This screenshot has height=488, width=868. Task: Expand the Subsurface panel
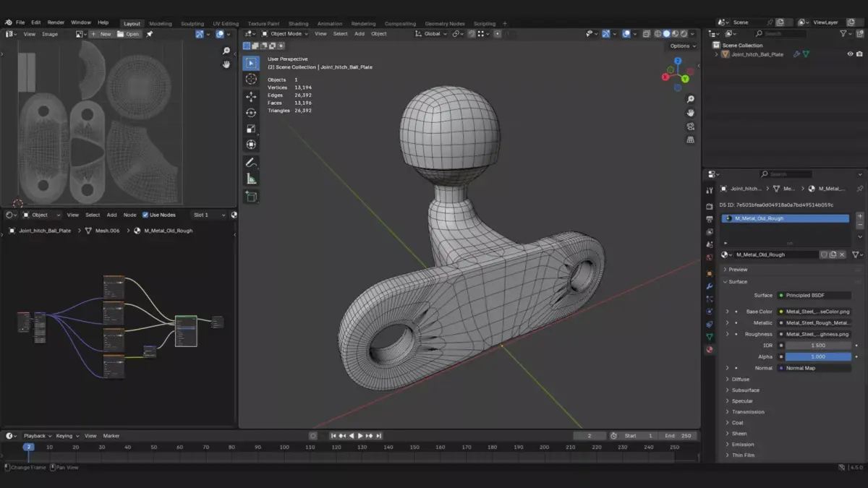point(745,390)
